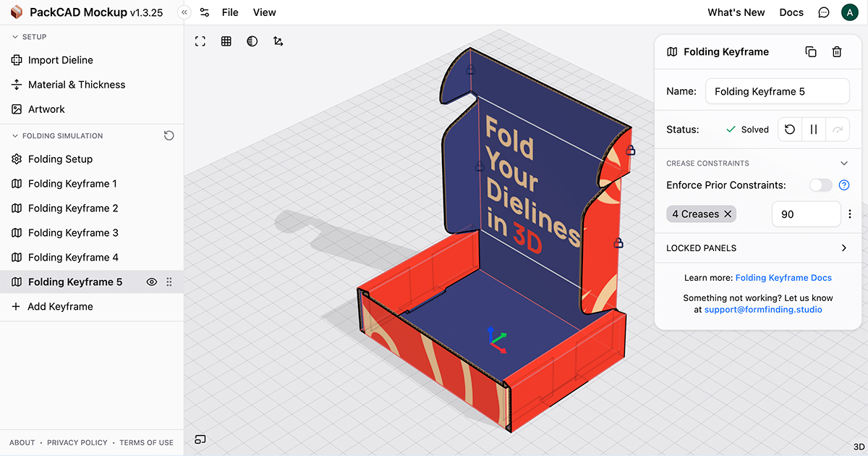Click the shading mode icon in viewport toolbar

point(252,41)
